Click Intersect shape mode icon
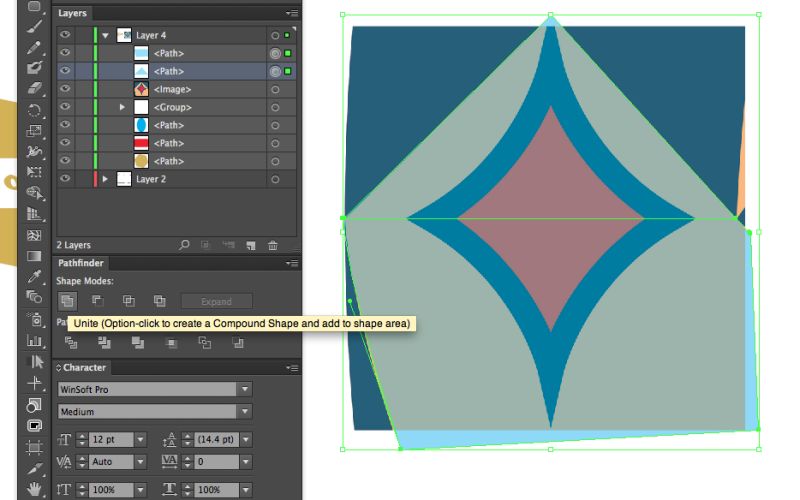This screenshot has width=800, height=500. point(129,301)
